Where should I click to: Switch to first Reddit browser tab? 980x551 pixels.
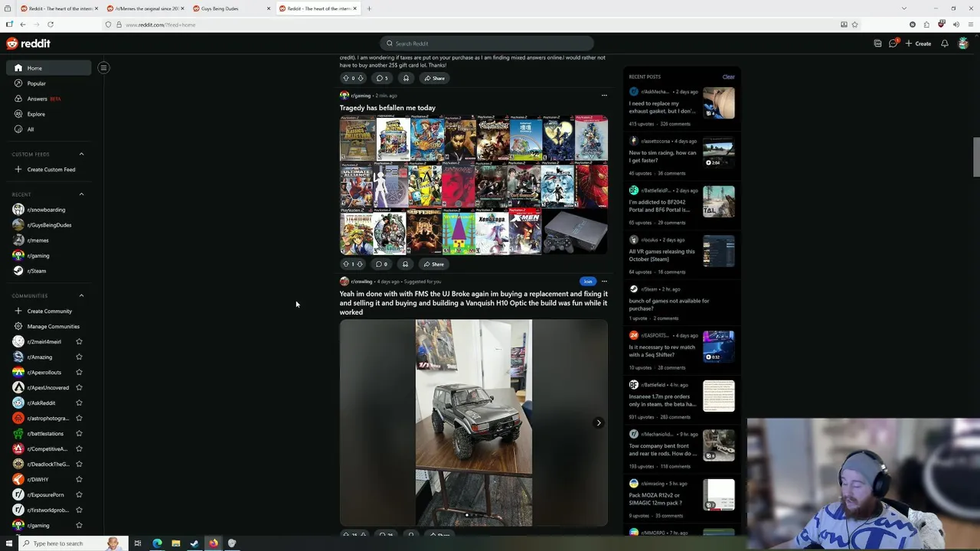(59, 8)
